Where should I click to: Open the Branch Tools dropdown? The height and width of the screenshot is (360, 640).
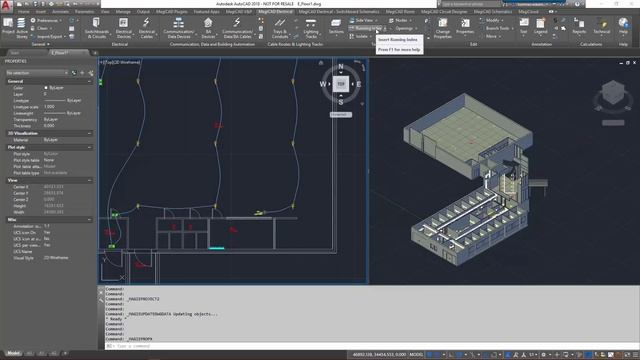pos(496,29)
